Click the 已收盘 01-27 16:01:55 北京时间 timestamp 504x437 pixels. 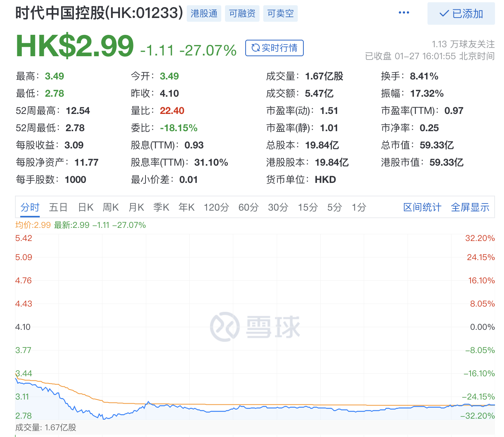[x=430, y=56]
